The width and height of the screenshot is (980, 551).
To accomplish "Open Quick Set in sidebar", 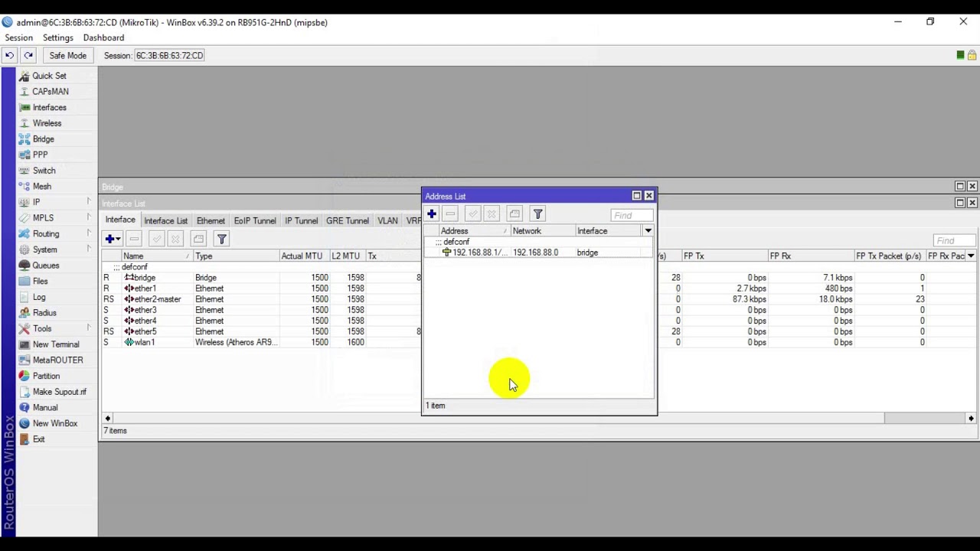I will (x=49, y=76).
